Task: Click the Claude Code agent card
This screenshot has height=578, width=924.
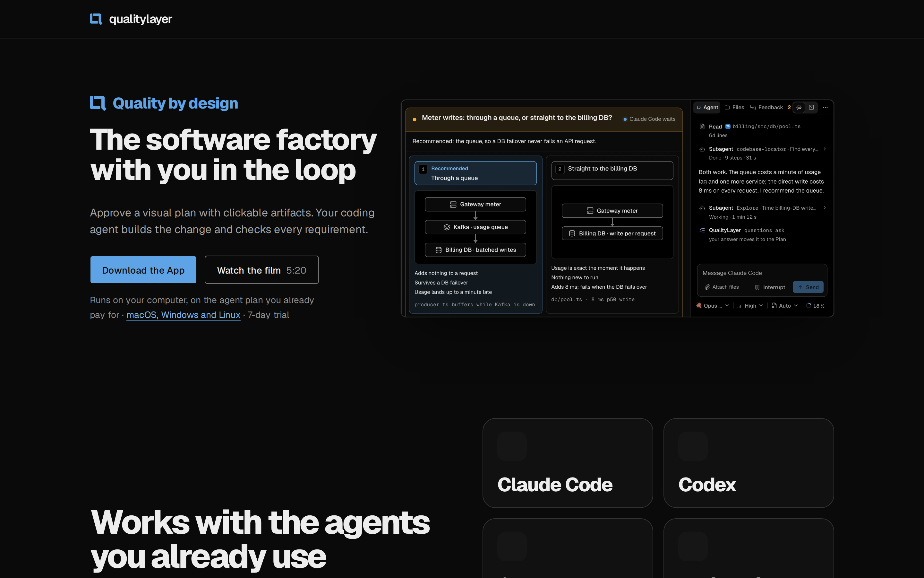Action: pos(567,463)
